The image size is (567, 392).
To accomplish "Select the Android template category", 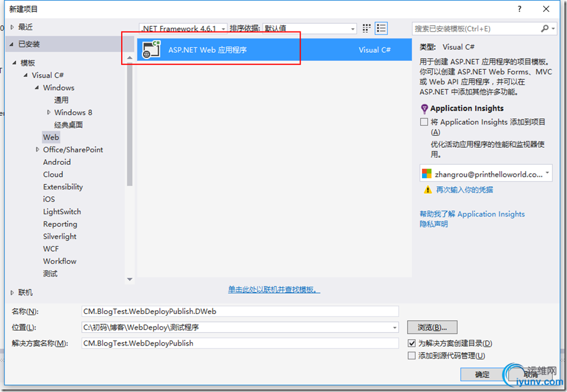I will (x=57, y=162).
